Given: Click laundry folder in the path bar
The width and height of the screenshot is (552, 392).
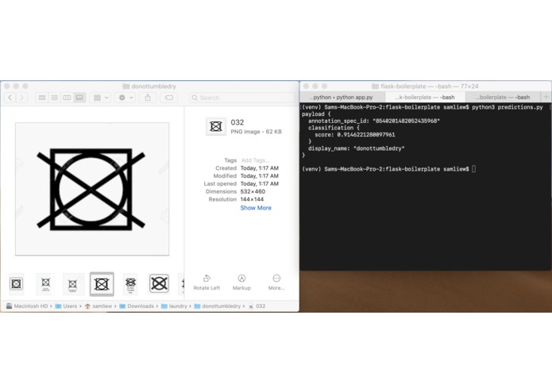Looking at the screenshot, I should click(x=174, y=306).
